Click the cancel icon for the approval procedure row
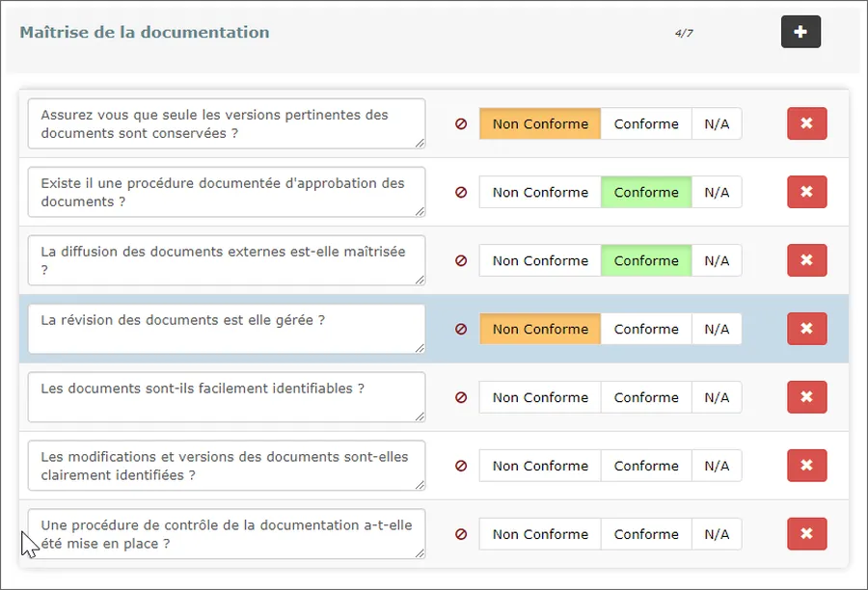 tap(460, 192)
